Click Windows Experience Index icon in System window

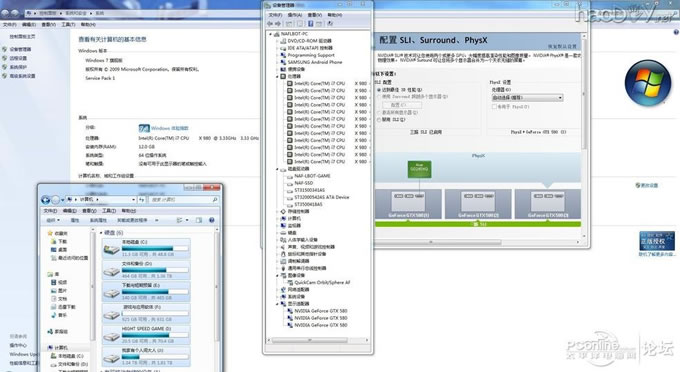coord(144,128)
